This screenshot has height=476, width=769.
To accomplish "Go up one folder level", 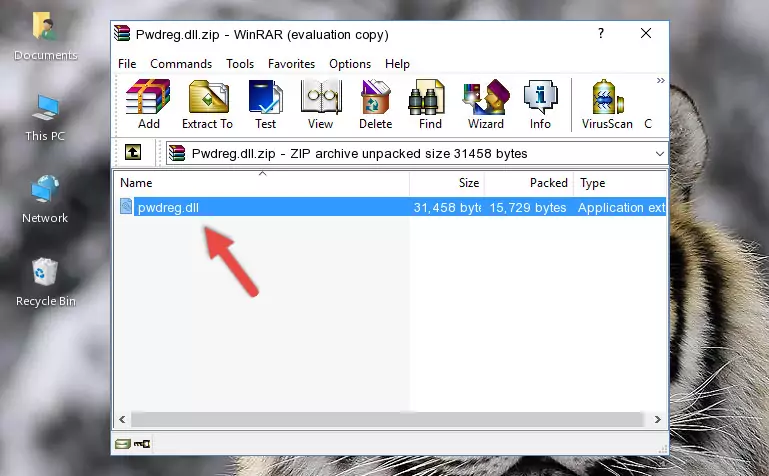I will pos(133,152).
